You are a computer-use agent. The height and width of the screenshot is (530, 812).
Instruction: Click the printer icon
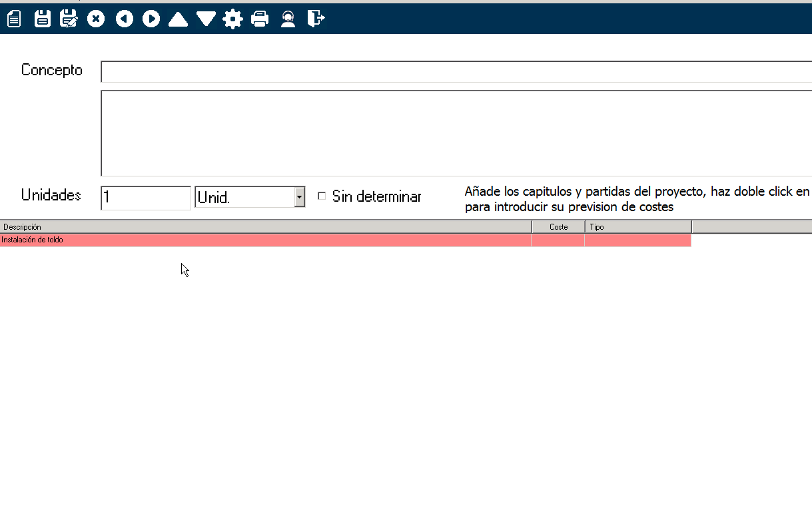(260, 19)
